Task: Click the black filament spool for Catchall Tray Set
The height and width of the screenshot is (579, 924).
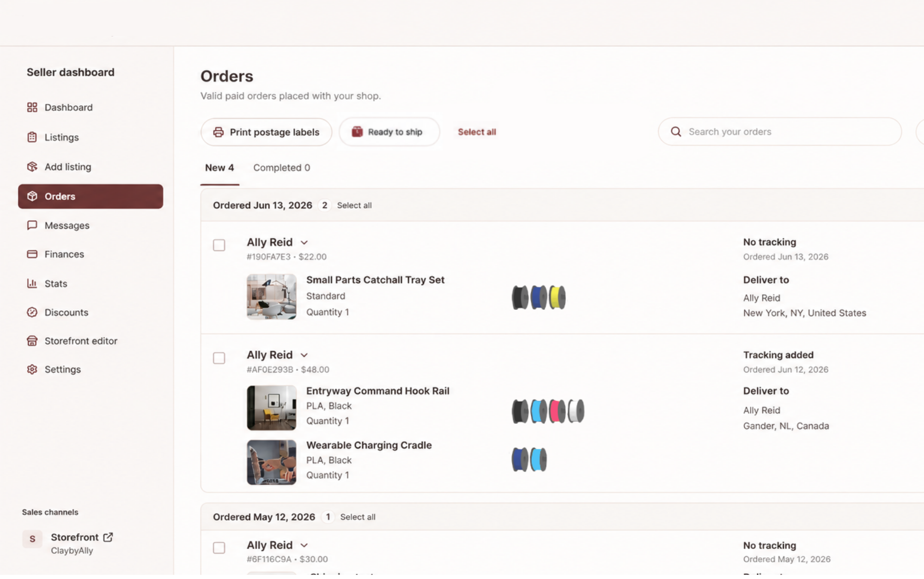Action: (x=520, y=297)
